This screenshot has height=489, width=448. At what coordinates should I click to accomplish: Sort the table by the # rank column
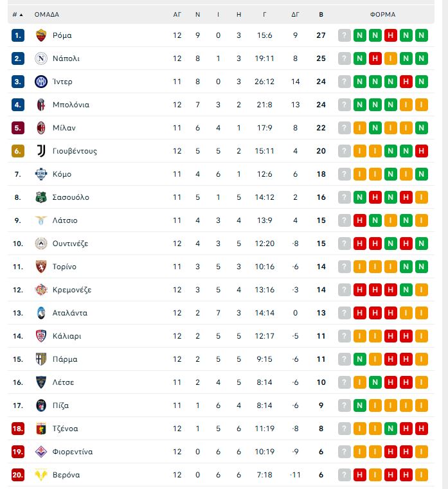(17, 14)
